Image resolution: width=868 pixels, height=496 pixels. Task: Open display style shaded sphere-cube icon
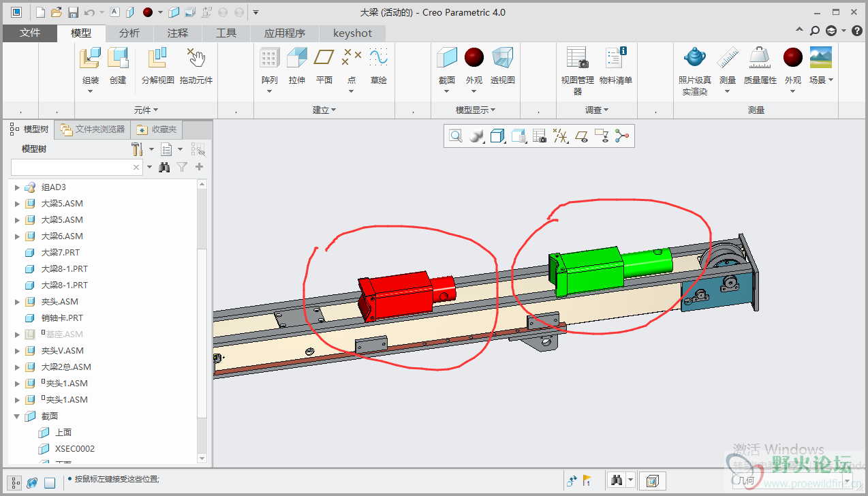pyautogui.click(x=476, y=136)
